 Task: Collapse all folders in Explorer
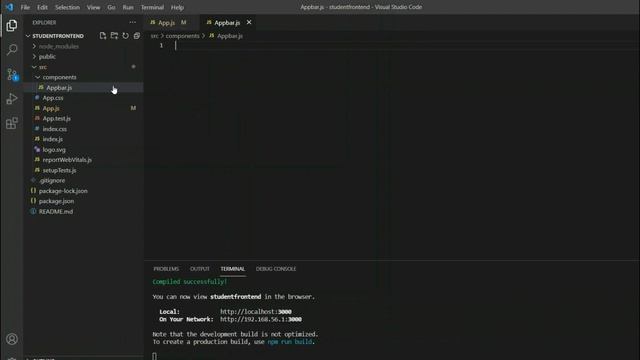coord(137,36)
